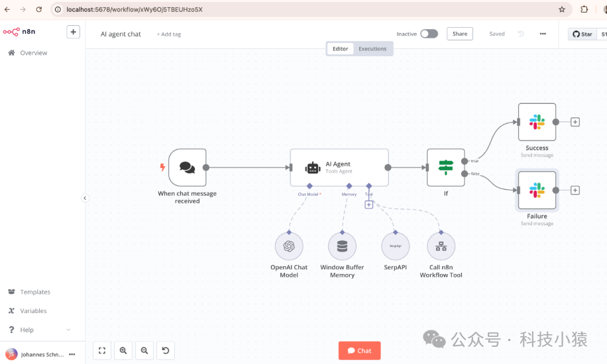
Task: Collapse the sidebar with the chevron
Action: tap(85, 199)
